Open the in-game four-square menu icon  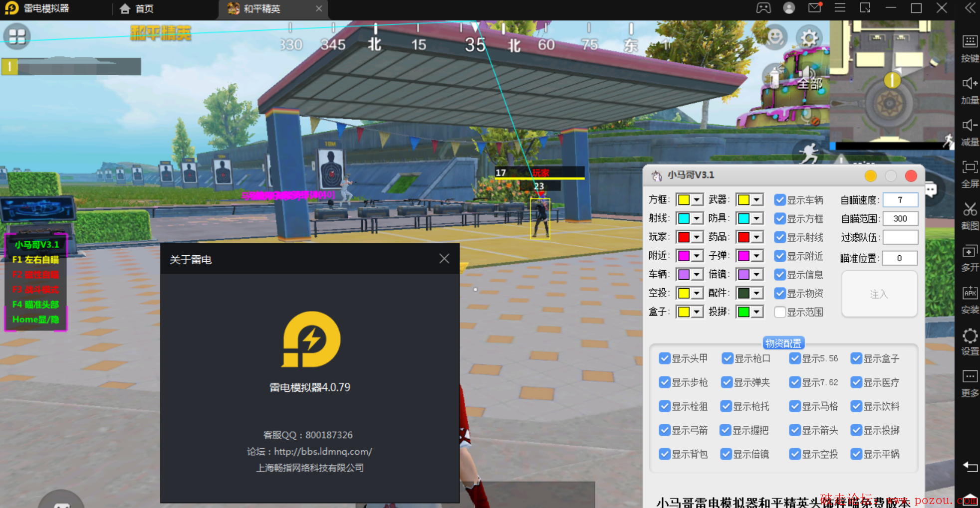tap(17, 36)
